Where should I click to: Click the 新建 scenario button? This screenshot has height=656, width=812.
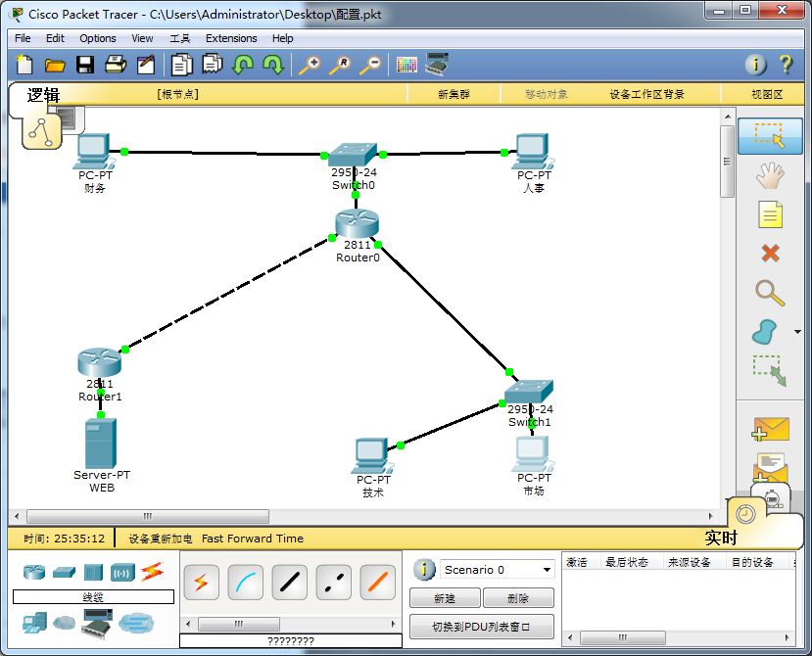pyautogui.click(x=445, y=598)
